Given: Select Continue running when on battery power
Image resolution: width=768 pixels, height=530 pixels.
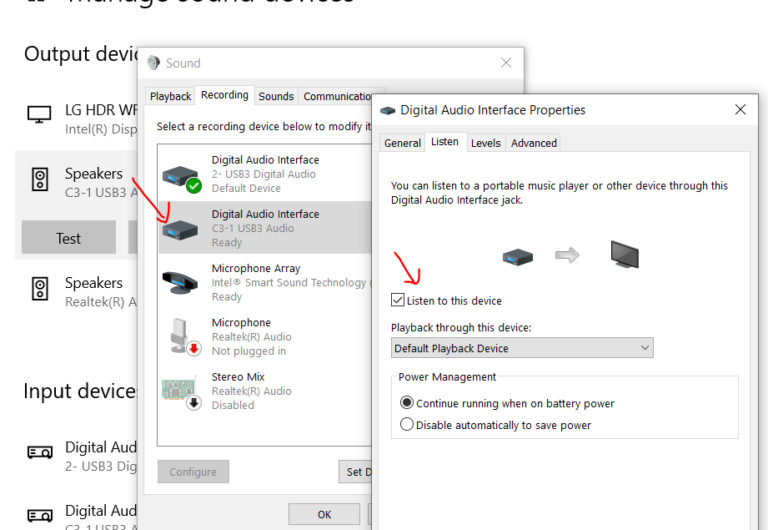Looking at the screenshot, I should click(406, 403).
